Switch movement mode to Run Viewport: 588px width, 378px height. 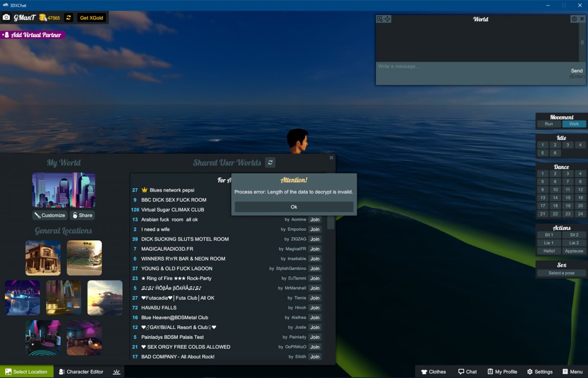coord(549,124)
